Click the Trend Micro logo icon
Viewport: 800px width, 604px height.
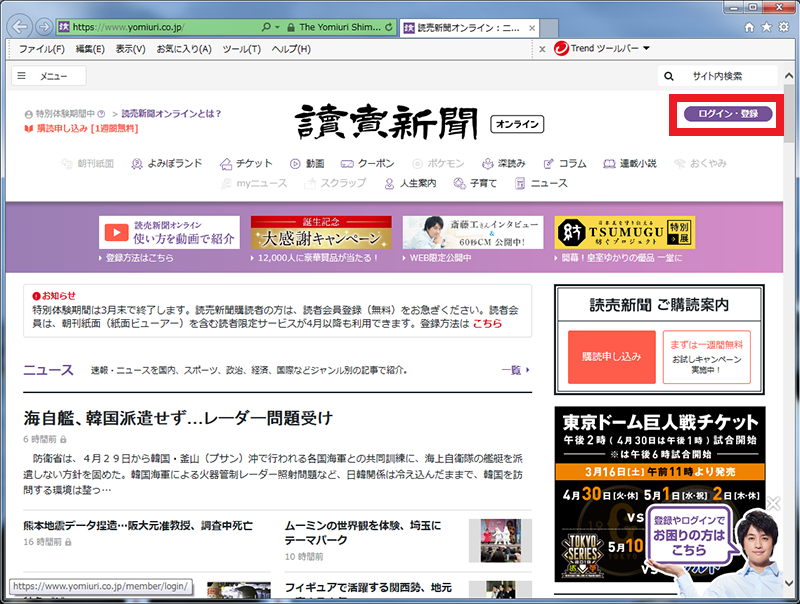561,48
